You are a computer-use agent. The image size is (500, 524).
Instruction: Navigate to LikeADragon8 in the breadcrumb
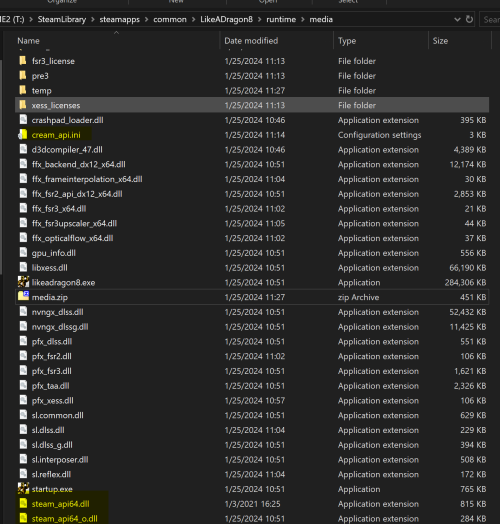click(x=226, y=19)
